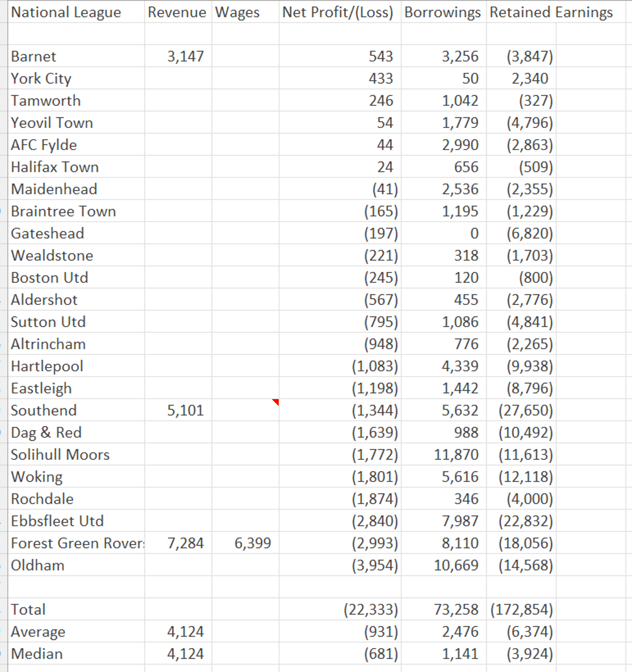632x672 pixels.
Task: Click the Dag & Red cell
Action: coord(77,432)
